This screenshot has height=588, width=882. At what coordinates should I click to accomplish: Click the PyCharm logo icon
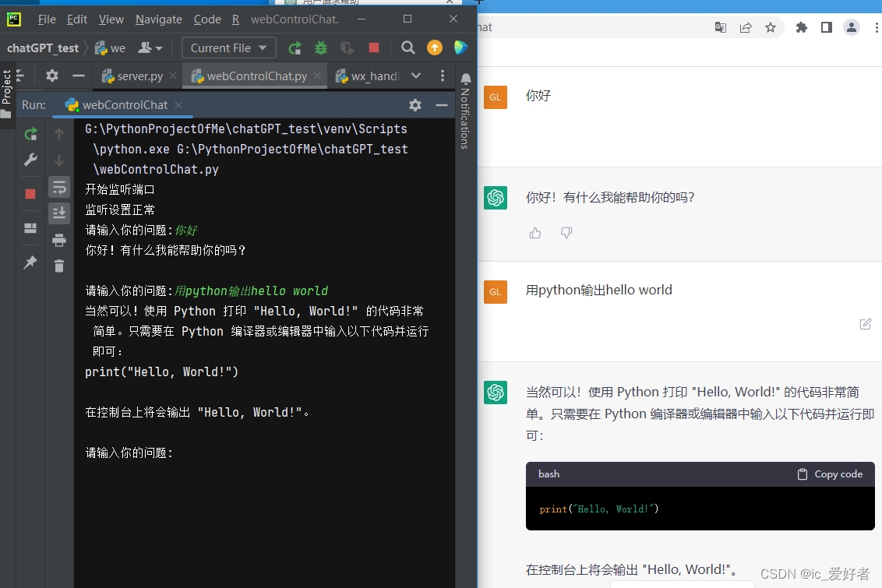13,19
